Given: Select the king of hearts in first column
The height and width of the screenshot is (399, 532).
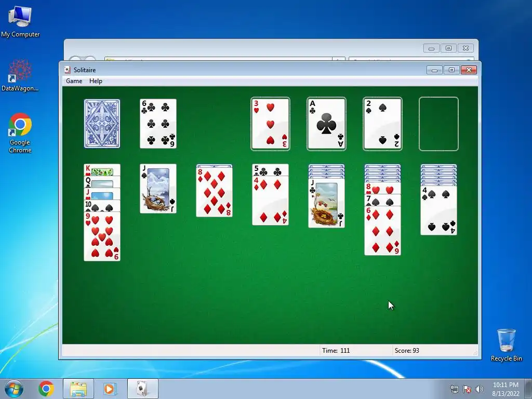Looking at the screenshot, I should (102, 170).
